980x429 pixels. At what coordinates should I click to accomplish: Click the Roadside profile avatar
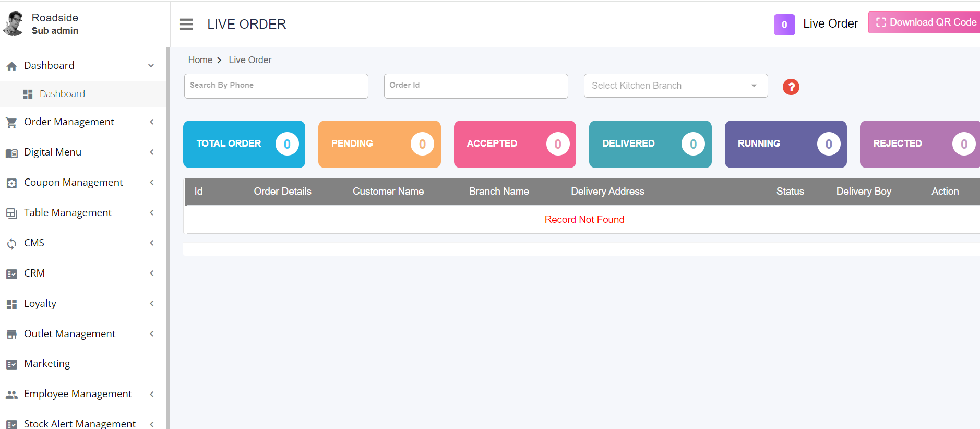tap(14, 24)
